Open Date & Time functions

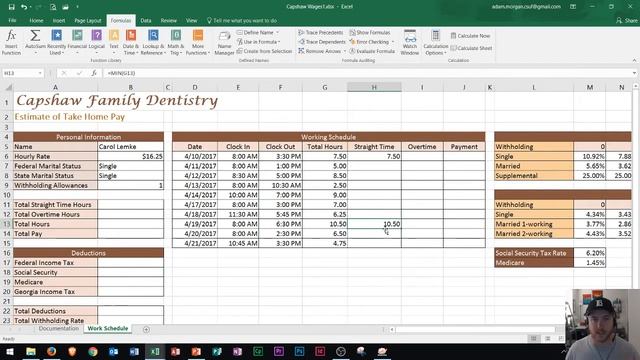click(131, 42)
